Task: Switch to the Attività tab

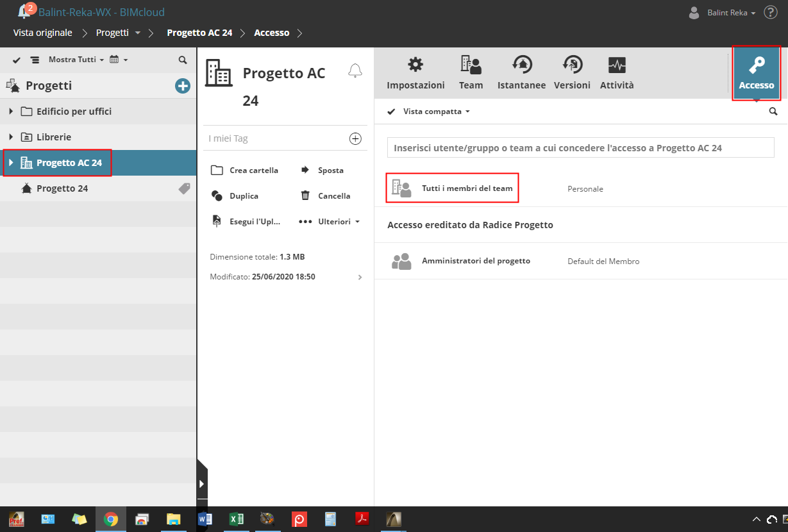Action: (617, 73)
